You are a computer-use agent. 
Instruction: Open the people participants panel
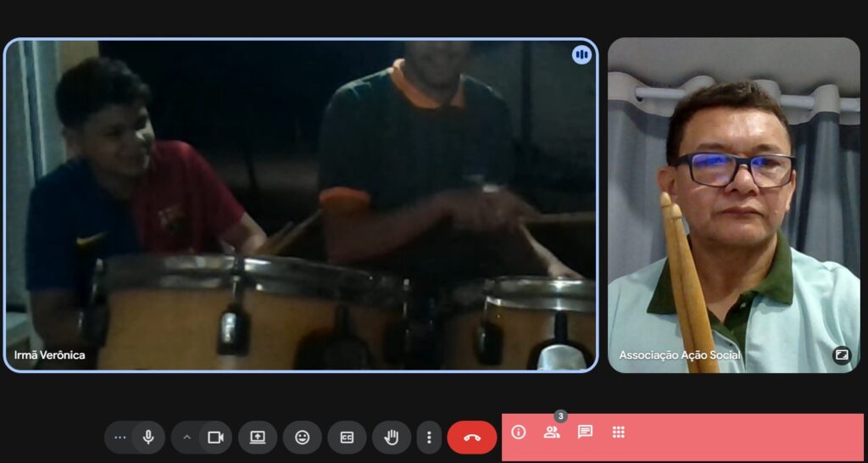[552, 432]
